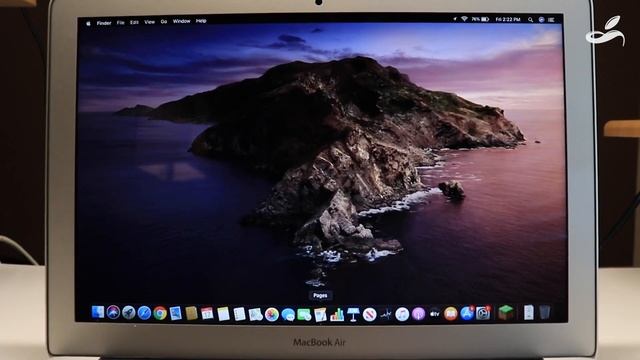Open Safari compass icon in Dock
Image resolution: width=640 pixels, height=360 pixels.
click(144, 313)
